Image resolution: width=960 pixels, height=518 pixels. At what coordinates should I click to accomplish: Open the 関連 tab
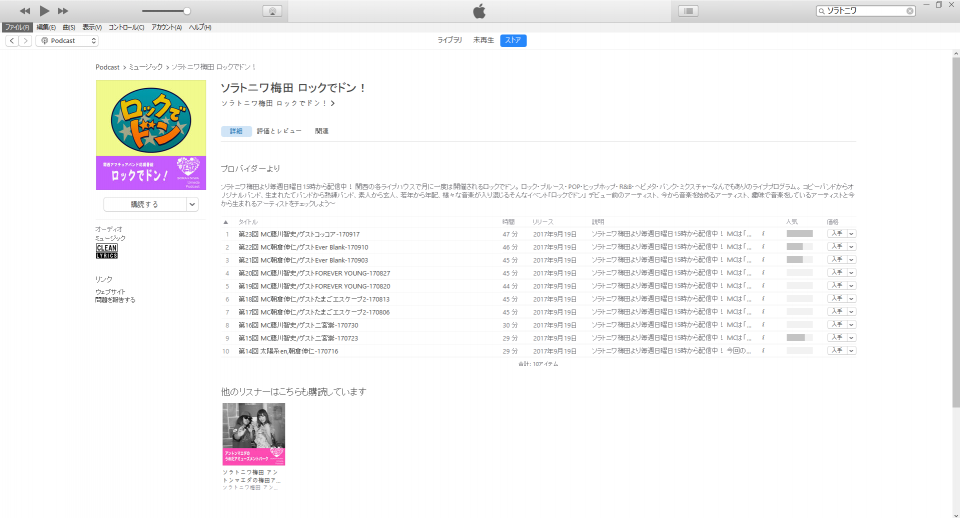pyautogui.click(x=321, y=131)
